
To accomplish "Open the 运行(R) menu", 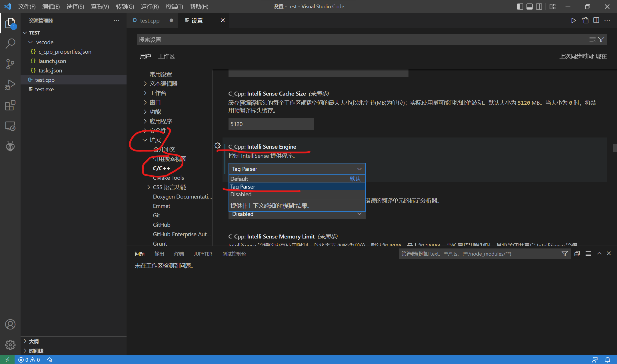I will 150,6.
